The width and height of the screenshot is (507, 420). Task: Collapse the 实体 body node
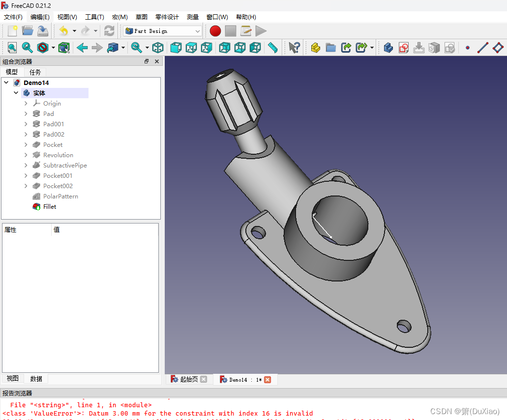pos(16,93)
